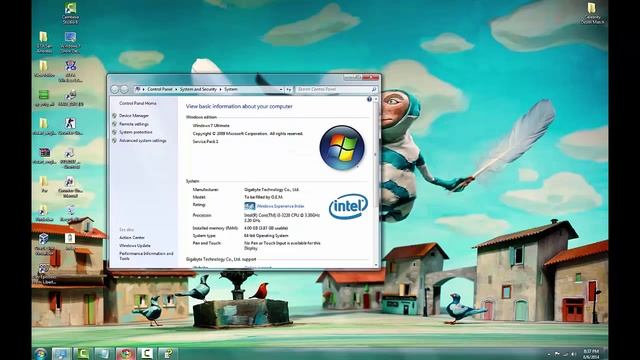This screenshot has width=640, height=360.
Task: Open Windows Update under See also
Action: tap(135, 246)
